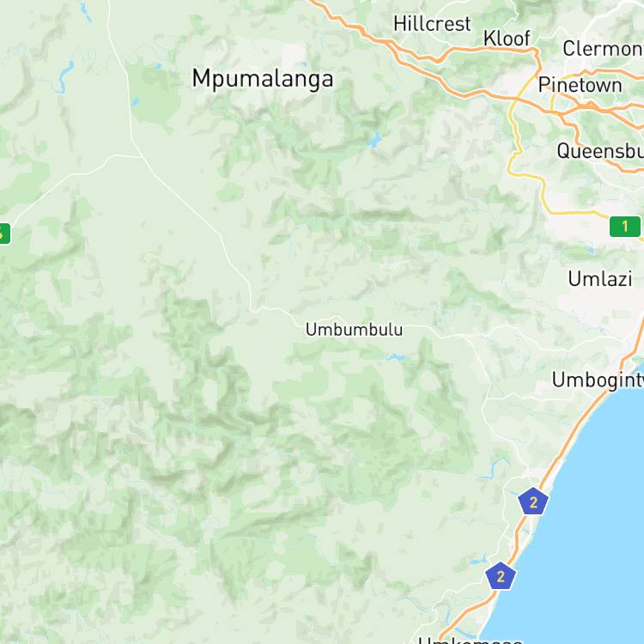This screenshot has width=644, height=644.
Task: Click the small dam below Umbumbulu label
Action: (396, 357)
